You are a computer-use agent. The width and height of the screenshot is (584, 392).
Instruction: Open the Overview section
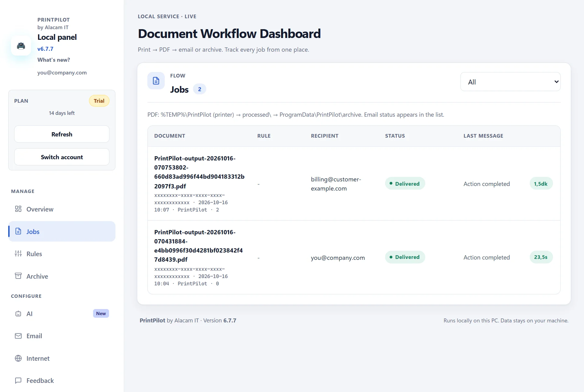click(62, 209)
